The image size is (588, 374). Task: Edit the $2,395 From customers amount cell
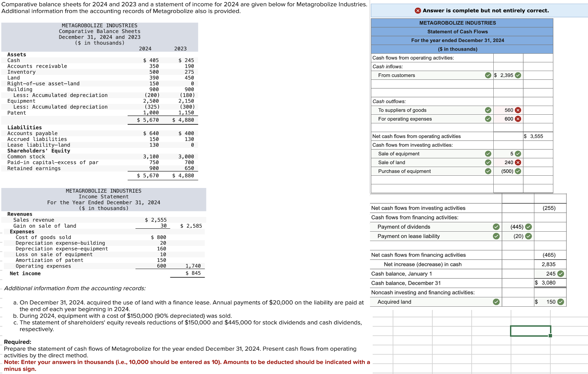tap(505, 75)
